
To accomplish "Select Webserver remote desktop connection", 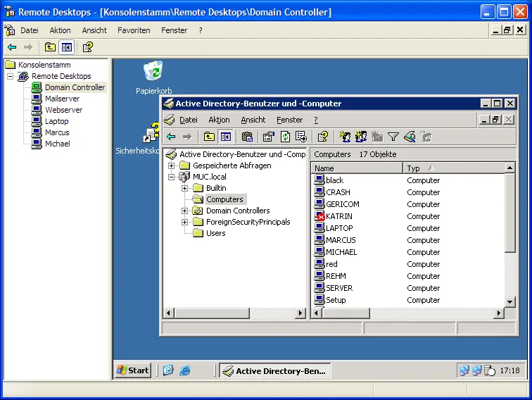I will point(63,110).
